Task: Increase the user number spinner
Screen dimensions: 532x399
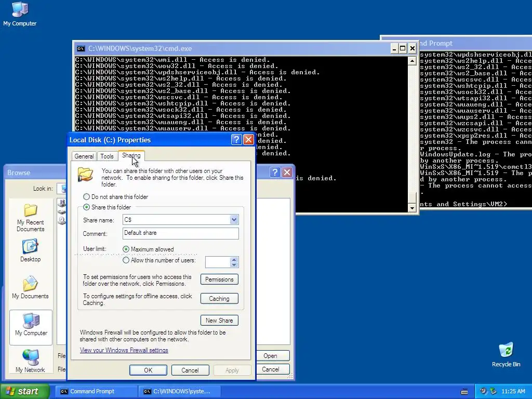Action: click(234, 260)
